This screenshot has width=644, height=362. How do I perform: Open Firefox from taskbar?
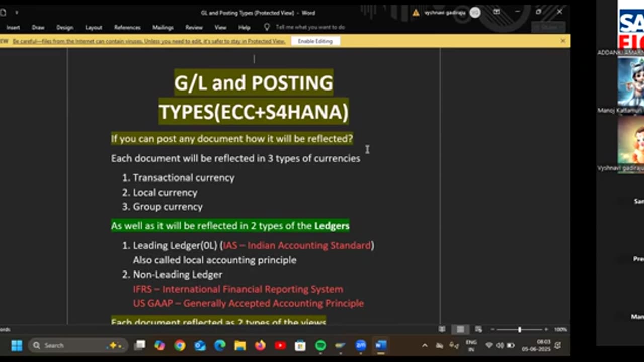(x=260, y=345)
